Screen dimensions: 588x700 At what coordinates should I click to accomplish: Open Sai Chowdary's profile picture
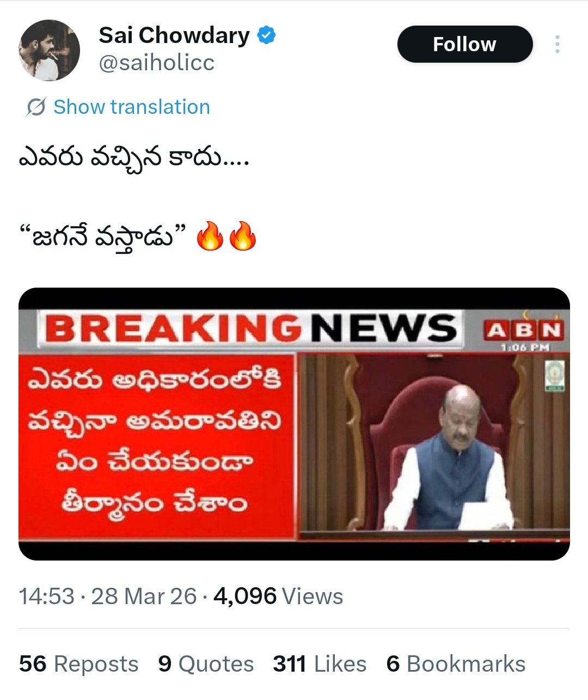click(50, 51)
